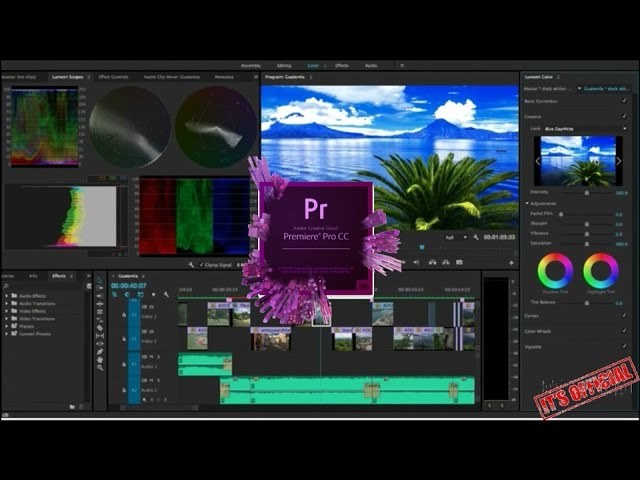Select the Hand tool
The height and width of the screenshot is (480, 640).
click(100, 360)
